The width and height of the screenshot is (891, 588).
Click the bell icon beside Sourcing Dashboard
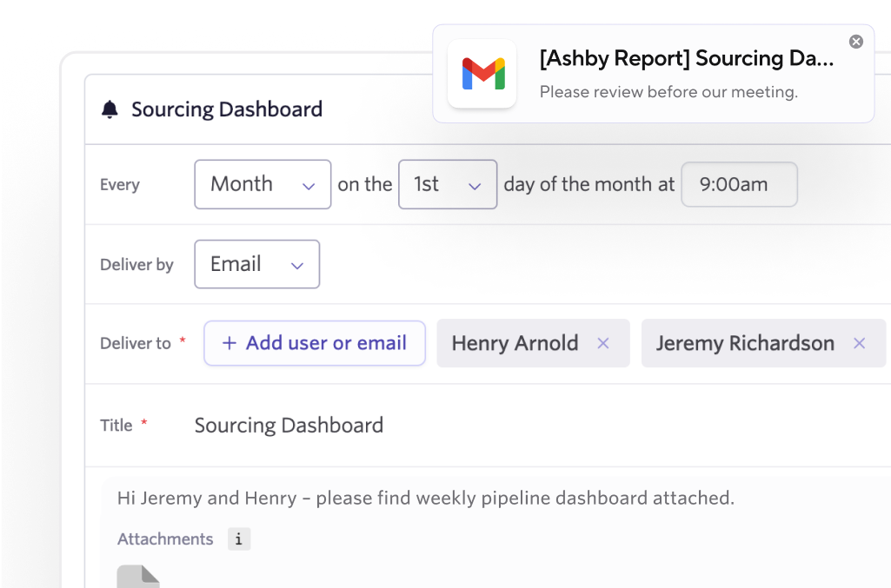[x=110, y=109]
